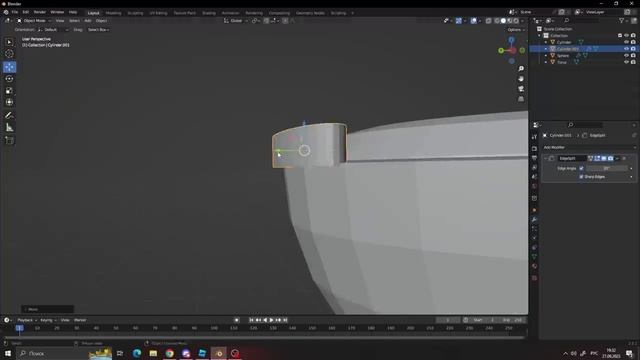The image size is (640, 360).
Task: Activate the Transform tool
Action: point(9,102)
